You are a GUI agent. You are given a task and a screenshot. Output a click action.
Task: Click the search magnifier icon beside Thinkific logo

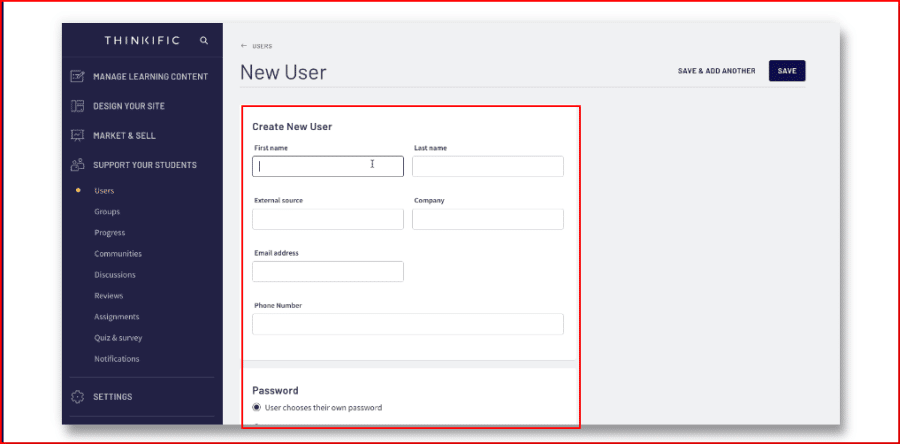pyautogui.click(x=204, y=41)
